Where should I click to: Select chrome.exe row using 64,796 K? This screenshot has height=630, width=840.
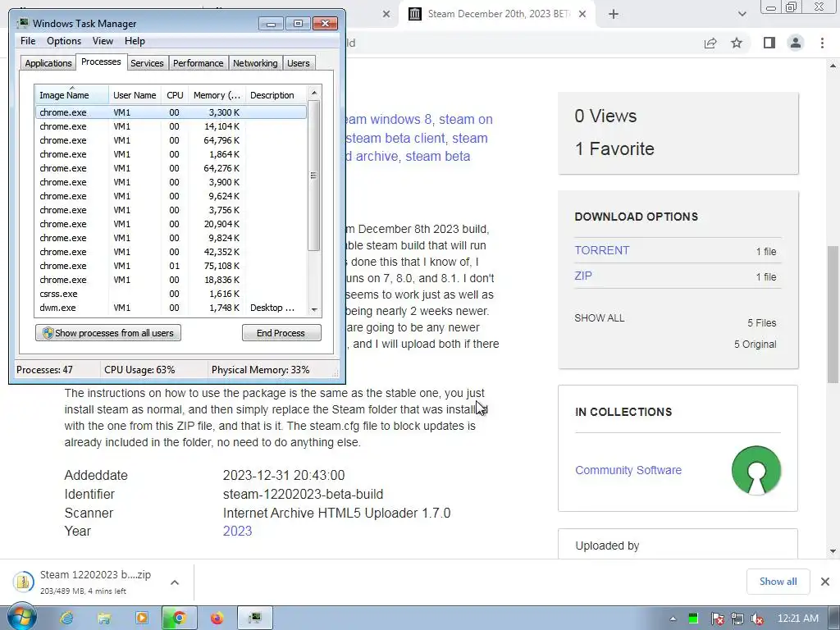(171, 140)
